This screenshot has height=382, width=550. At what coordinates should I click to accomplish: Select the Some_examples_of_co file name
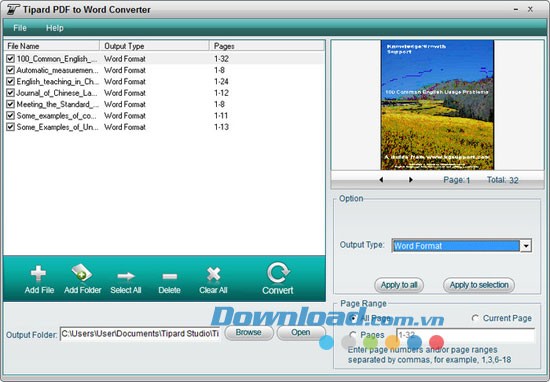(x=56, y=115)
